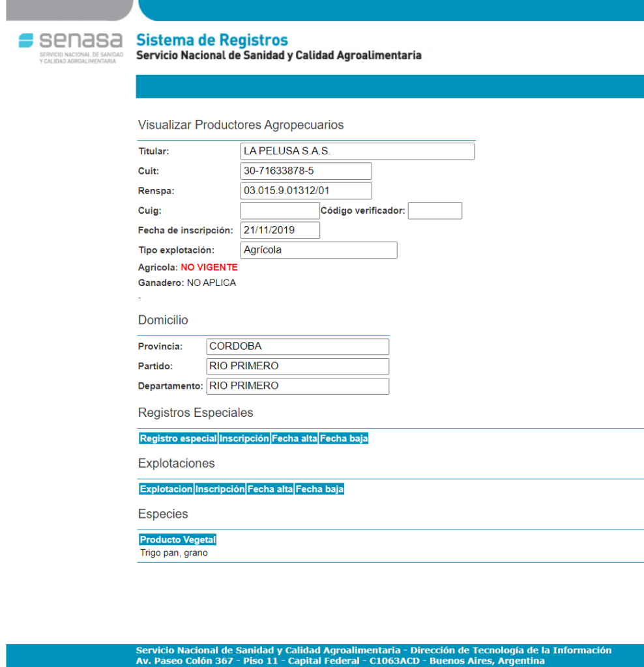Click the Trigo pan, grano entry

tap(173, 554)
